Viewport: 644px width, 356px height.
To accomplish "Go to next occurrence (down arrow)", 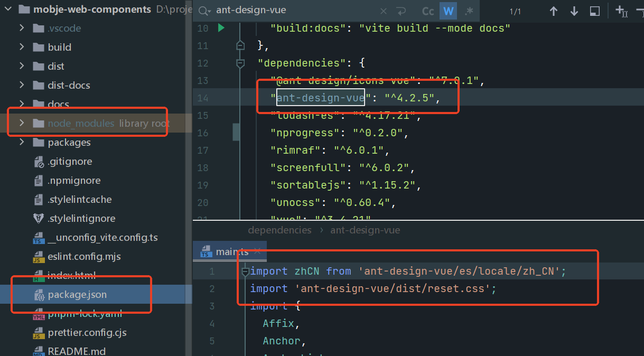I will 574,11.
